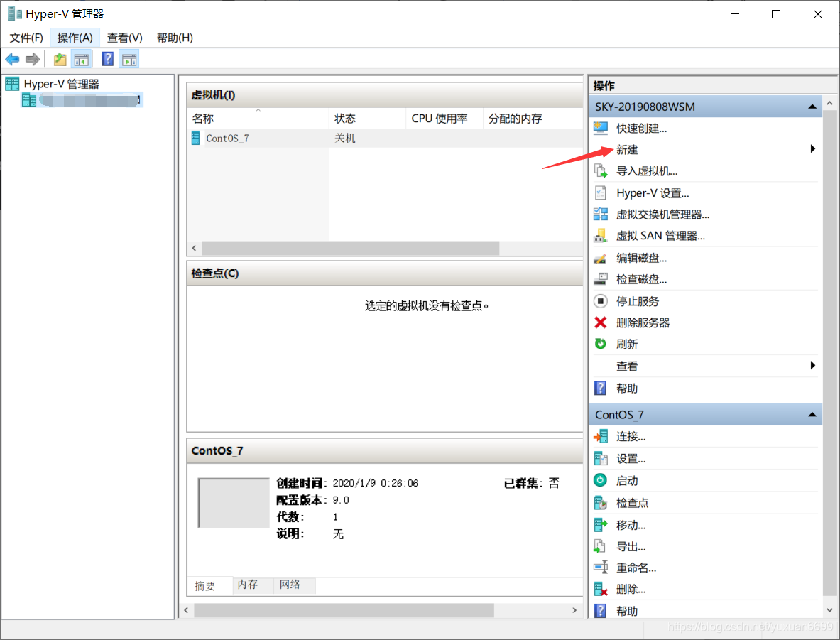The width and height of the screenshot is (840, 640).
Task: Click 停止服务 in the actions pane
Action: pyautogui.click(x=638, y=301)
